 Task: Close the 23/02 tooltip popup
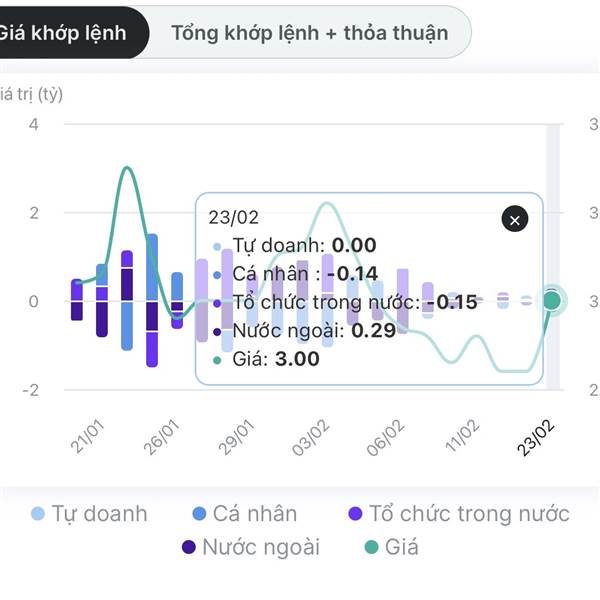(514, 220)
